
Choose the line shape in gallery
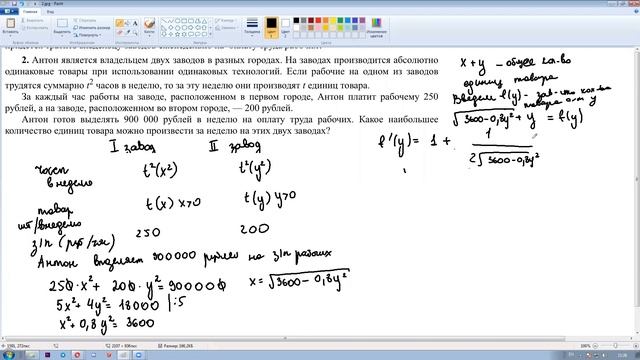point(164,20)
